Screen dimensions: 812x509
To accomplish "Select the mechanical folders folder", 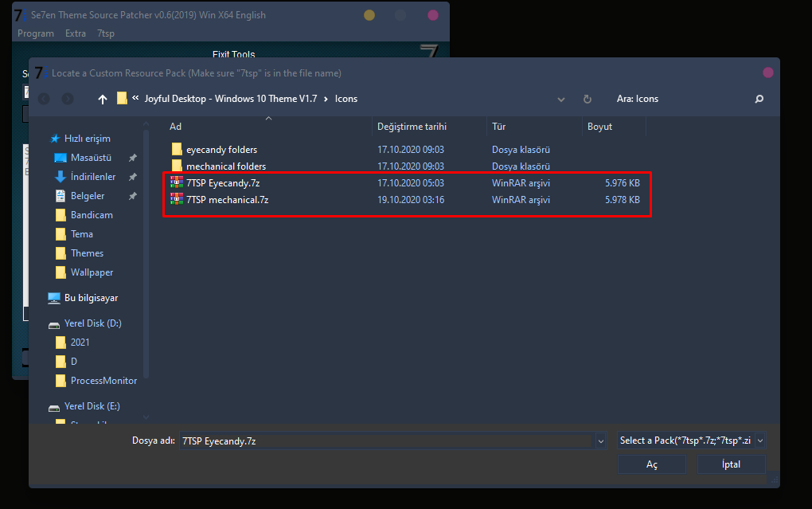I will pyautogui.click(x=226, y=166).
